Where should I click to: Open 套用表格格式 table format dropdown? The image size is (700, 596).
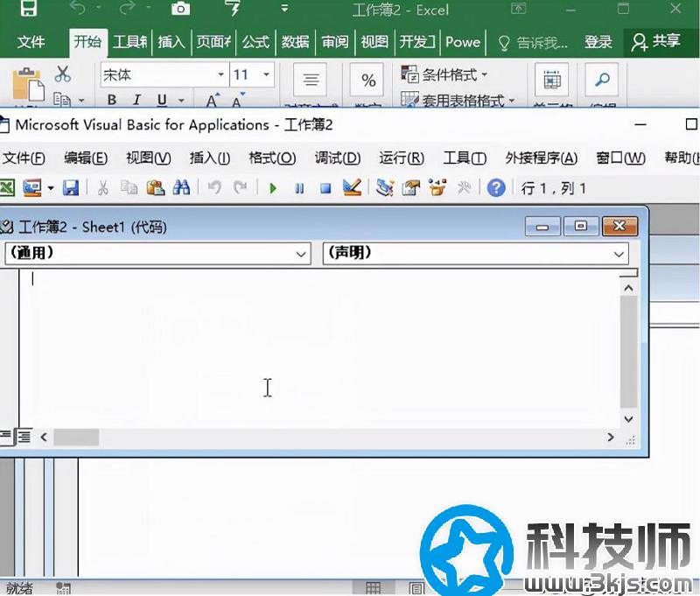click(458, 100)
